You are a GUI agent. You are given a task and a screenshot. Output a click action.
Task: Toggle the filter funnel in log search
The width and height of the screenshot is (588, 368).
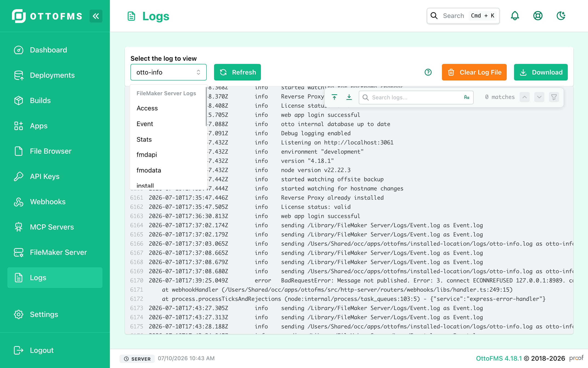pos(554,97)
